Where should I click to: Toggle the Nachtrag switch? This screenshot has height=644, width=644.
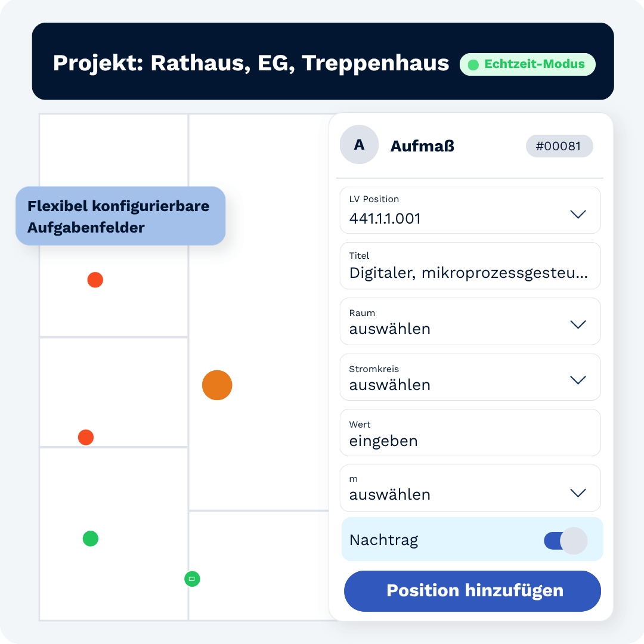pyautogui.click(x=565, y=540)
